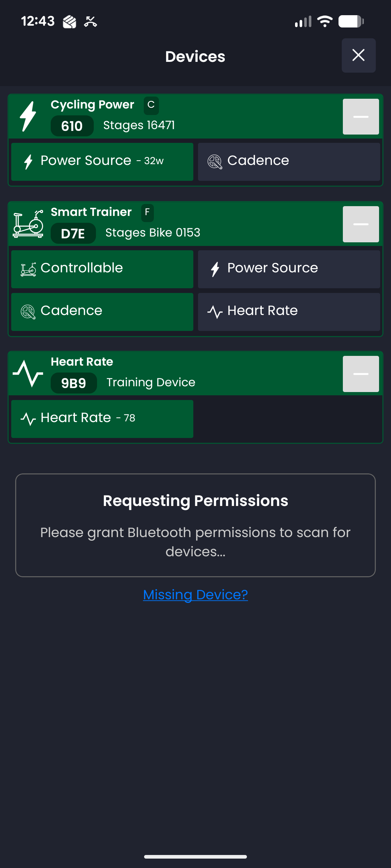Toggle Power Source 32w on Cycling Power
Viewport: 391px width, 868px height.
(x=102, y=162)
